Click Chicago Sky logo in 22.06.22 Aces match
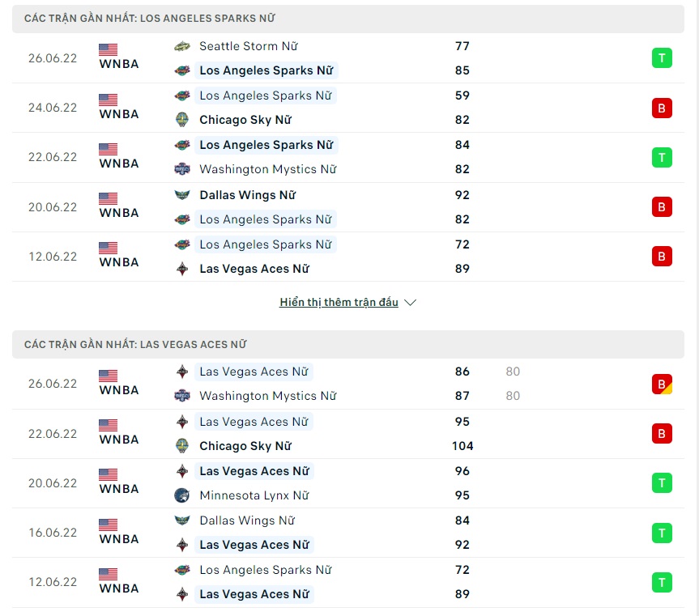The image size is (699, 616). point(182,446)
